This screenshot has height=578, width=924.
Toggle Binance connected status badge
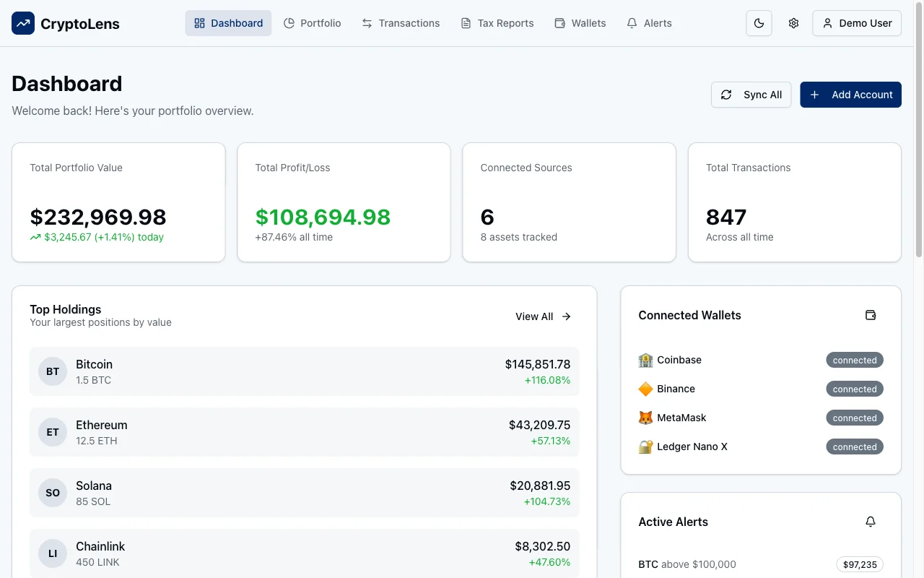[x=854, y=389]
